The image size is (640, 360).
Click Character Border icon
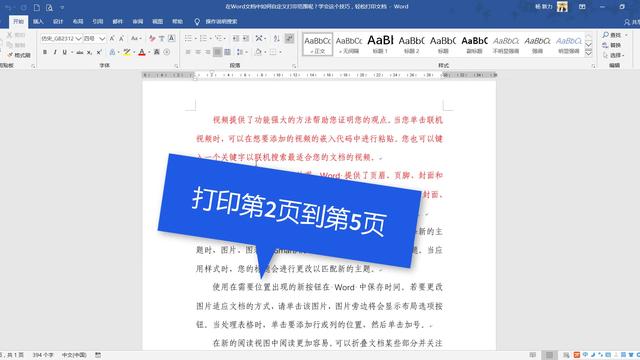tap(171, 38)
